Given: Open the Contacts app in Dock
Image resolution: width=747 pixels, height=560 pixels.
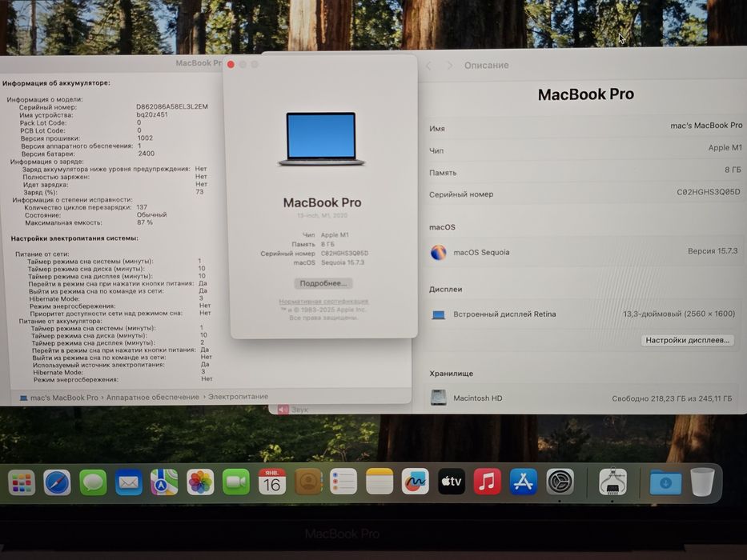Looking at the screenshot, I should [308, 482].
